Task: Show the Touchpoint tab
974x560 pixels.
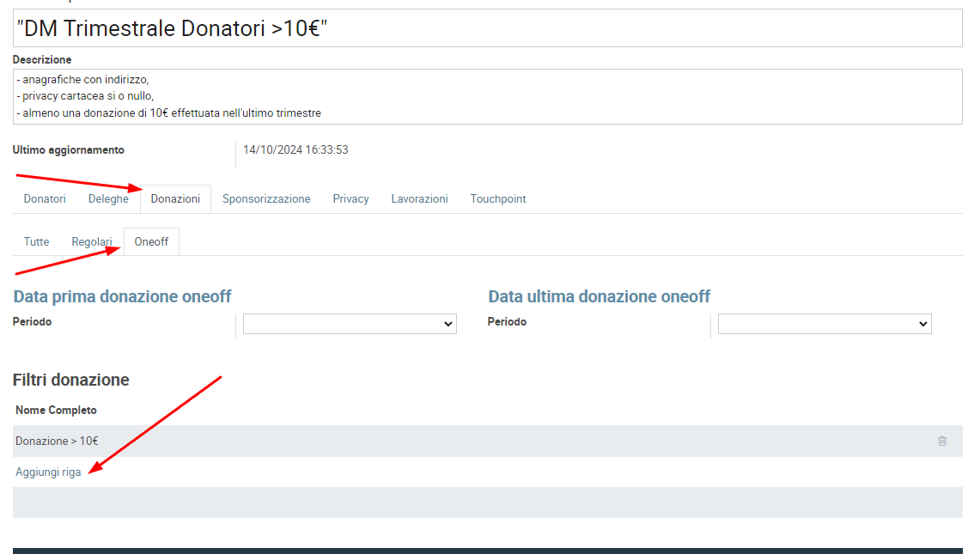Action: [x=498, y=199]
